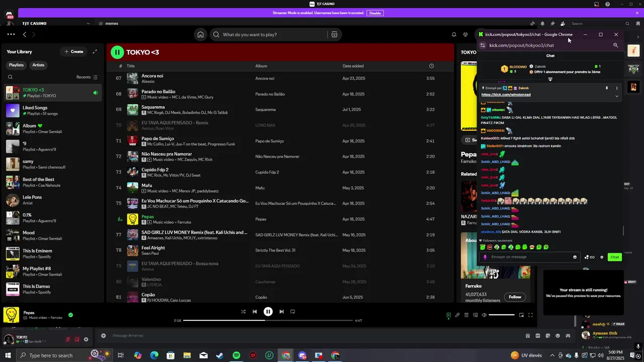Open Saquarema album link
This screenshot has width=644, height=362.
click(x=265, y=110)
